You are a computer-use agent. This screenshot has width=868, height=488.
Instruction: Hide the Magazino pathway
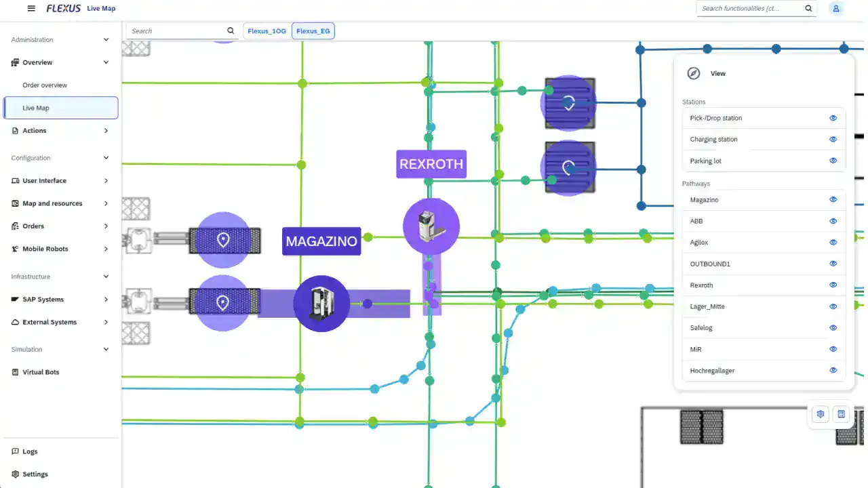[x=833, y=199]
